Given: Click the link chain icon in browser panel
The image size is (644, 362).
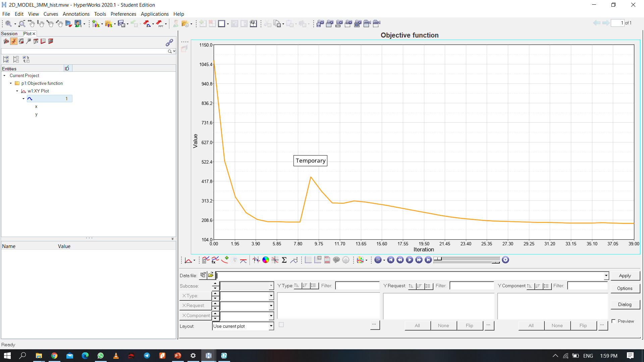Looking at the screenshot, I should pos(169,43).
